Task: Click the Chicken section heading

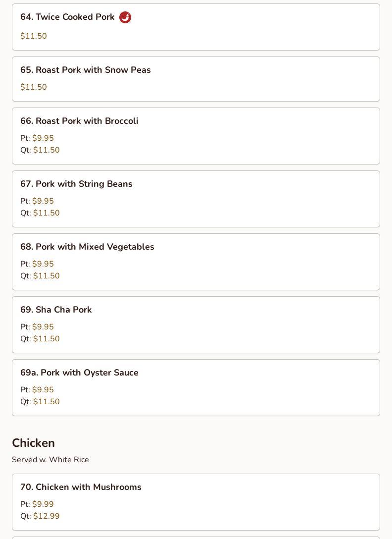Action: coord(33,443)
